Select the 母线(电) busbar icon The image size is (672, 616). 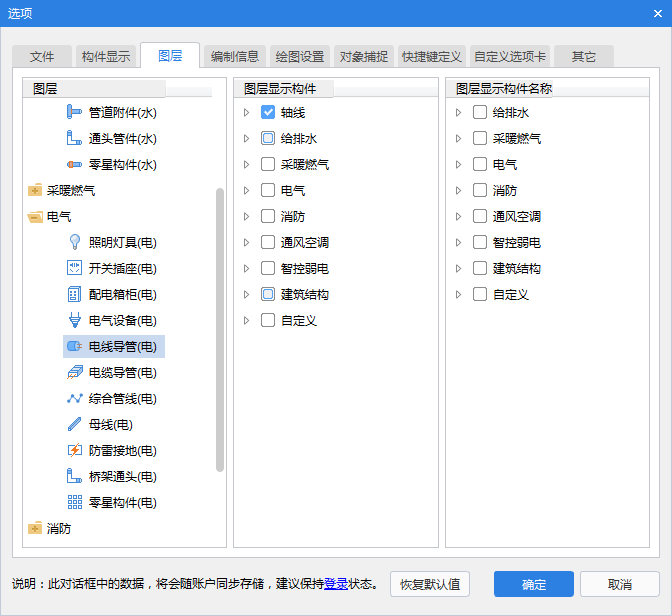(x=74, y=424)
